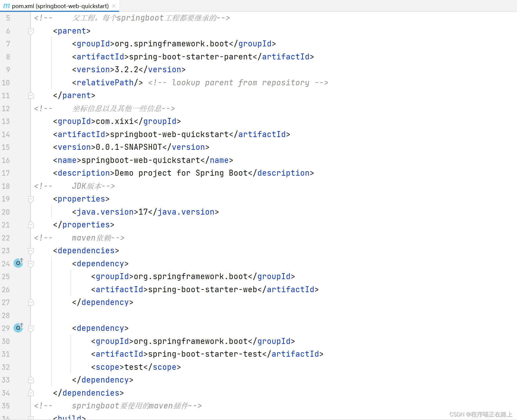The image size is (517, 420).
Task: Collapse the parent block at line 6
Action: [31, 31]
